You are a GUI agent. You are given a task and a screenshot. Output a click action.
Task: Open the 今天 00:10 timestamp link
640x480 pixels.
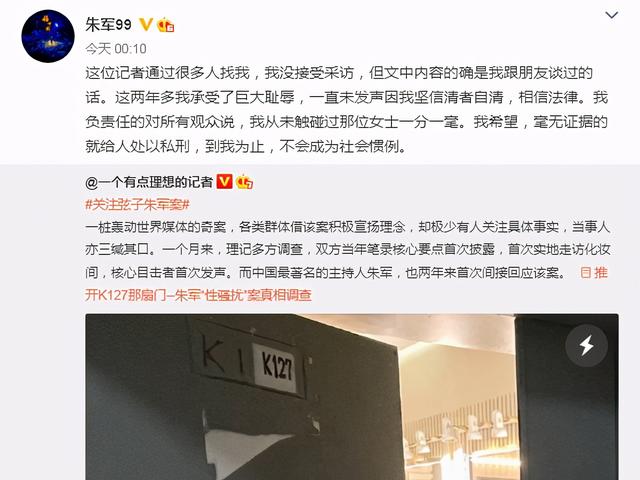pyautogui.click(x=116, y=49)
